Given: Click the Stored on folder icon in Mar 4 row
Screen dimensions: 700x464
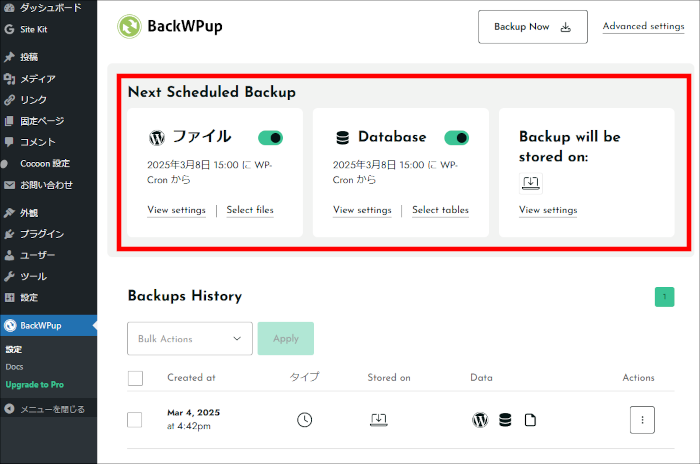Looking at the screenshot, I should (x=379, y=419).
